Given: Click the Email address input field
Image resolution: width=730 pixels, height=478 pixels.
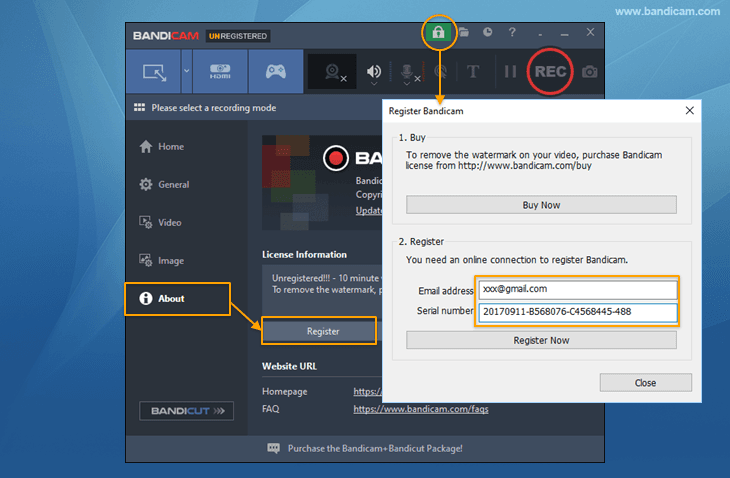Looking at the screenshot, I should coord(578,289).
